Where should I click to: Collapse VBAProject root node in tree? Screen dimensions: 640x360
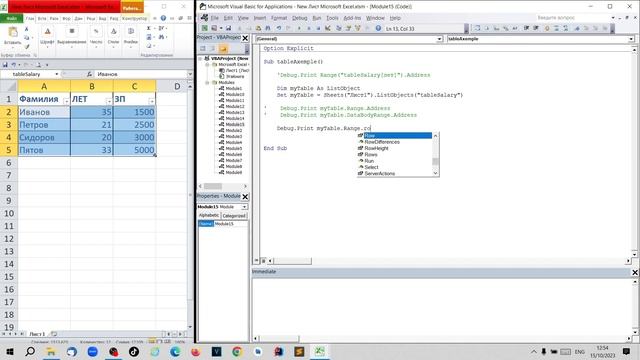(200, 58)
